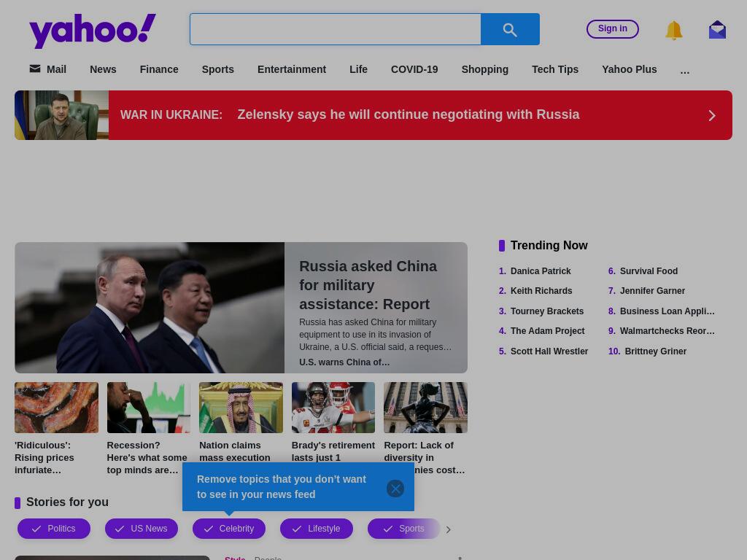
Task: Toggle the Politics topic chip
Action: [x=54, y=529]
